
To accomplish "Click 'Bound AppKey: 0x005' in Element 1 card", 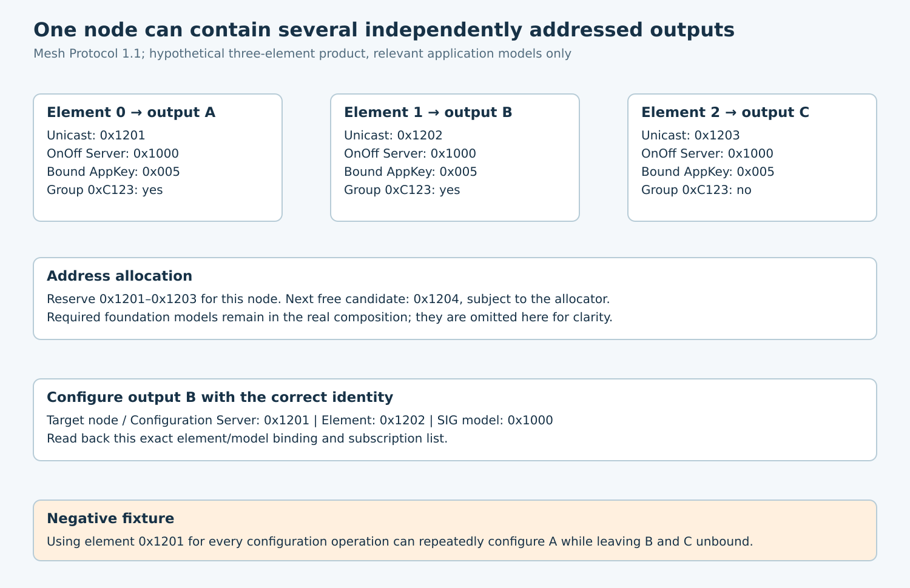I will coord(411,172).
